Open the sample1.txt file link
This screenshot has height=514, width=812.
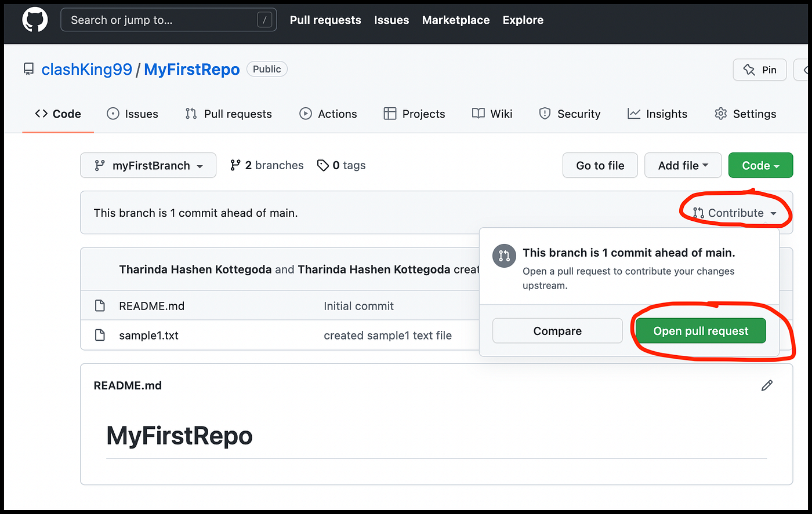(148, 336)
